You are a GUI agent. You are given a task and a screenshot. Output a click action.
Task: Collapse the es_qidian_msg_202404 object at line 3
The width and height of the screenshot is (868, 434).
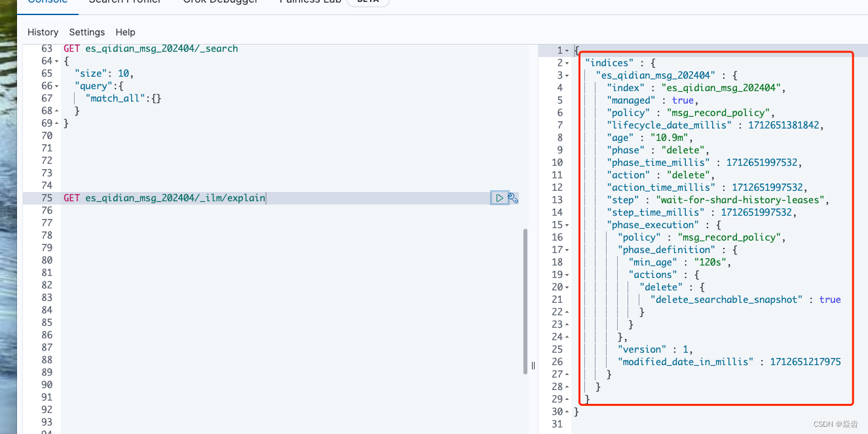click(565, 75)
